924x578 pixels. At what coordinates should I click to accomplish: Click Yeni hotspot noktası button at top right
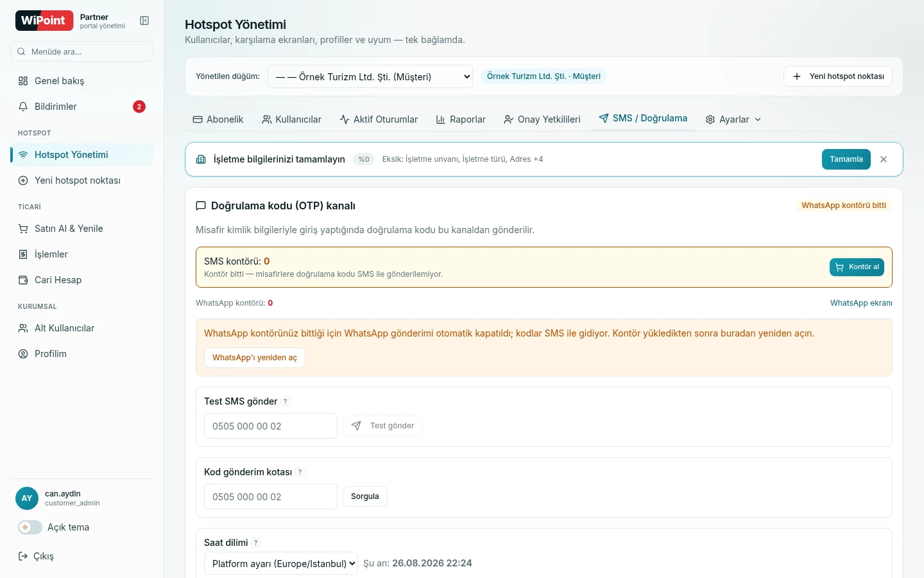838,76
